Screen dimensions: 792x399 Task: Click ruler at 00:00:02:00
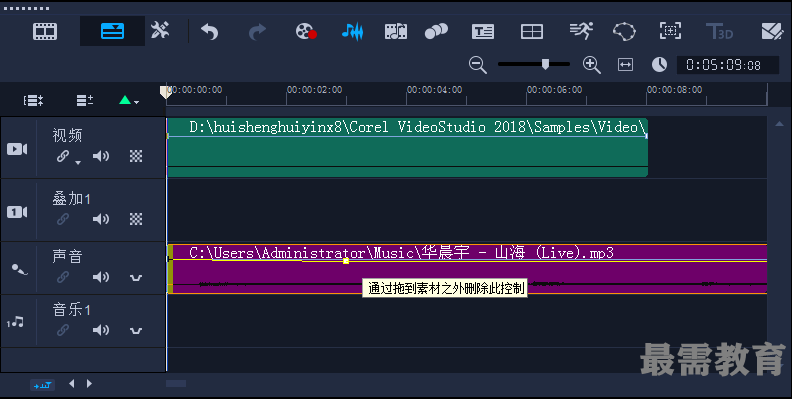314,90
